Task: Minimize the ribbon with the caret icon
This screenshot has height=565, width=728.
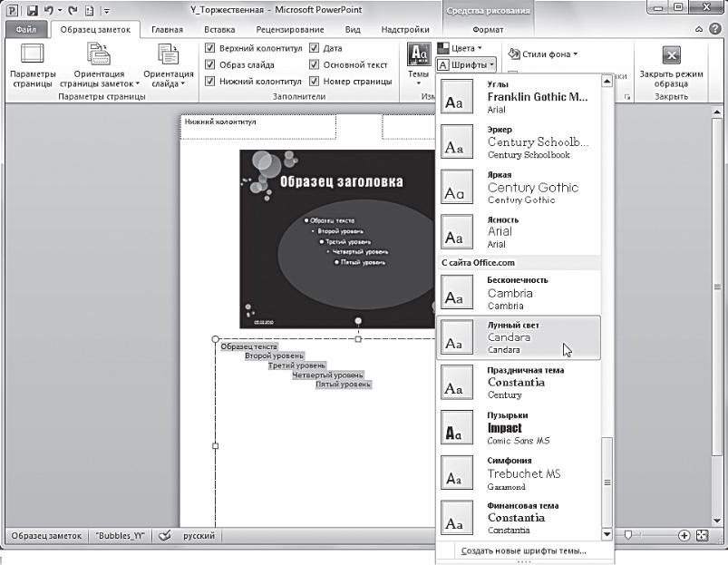Action: [x=699, y=29]
